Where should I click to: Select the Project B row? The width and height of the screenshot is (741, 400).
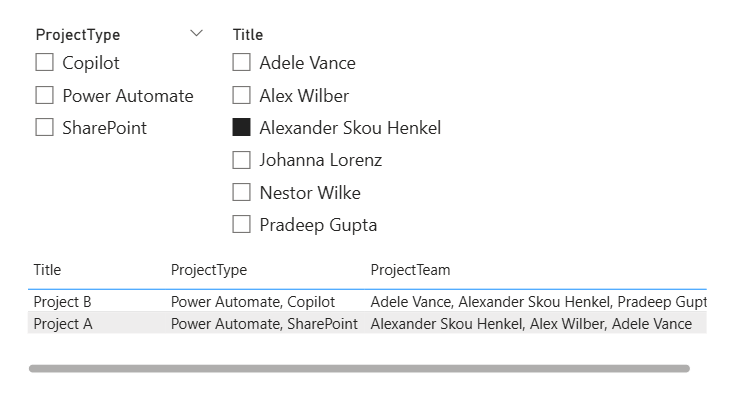[x=62, y=301]
